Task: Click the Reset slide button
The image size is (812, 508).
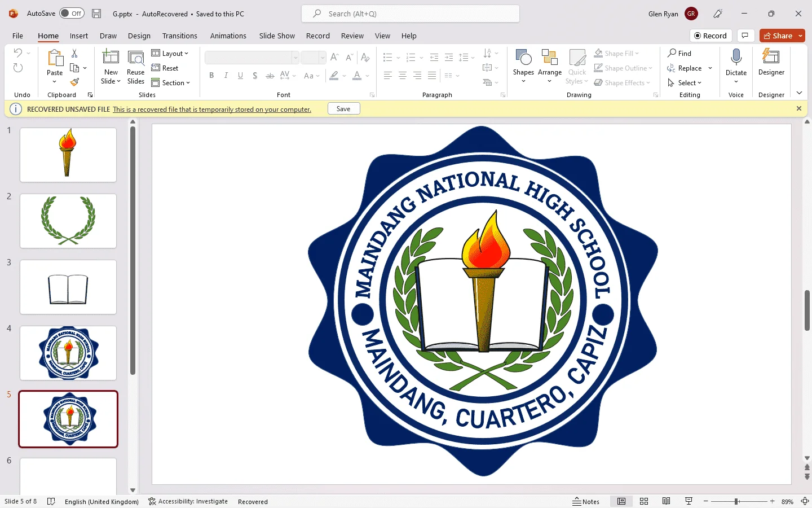Action: pos(165,68)
